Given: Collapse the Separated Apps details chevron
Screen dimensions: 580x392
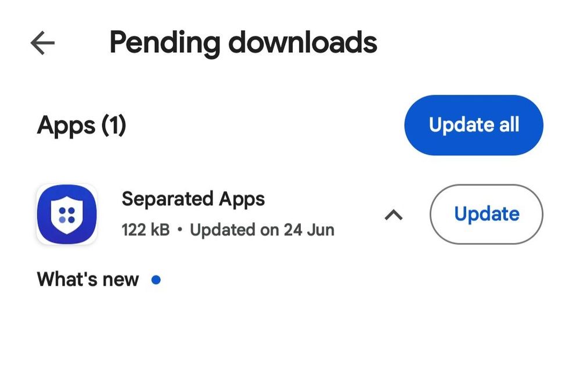Looking at the screenshot, I should (394, 215).
